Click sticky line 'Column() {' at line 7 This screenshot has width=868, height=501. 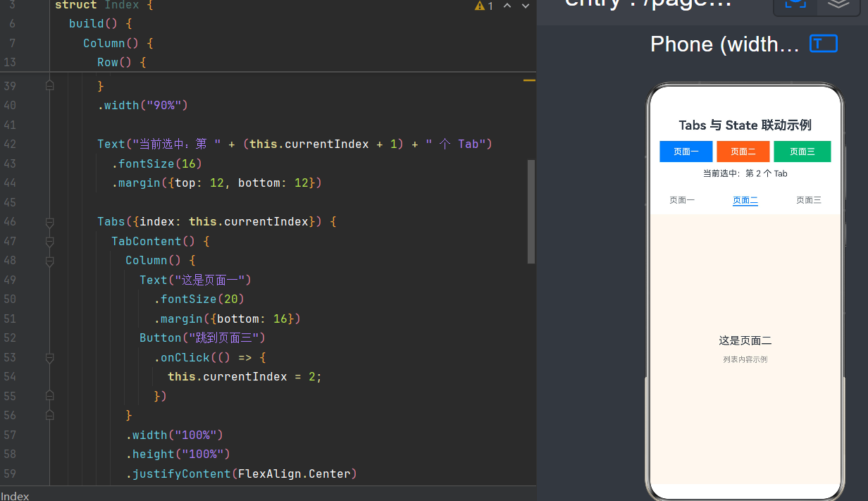point(118,43)
